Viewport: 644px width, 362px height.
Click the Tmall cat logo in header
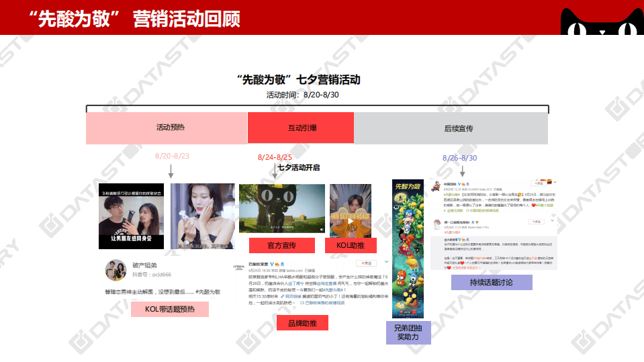click(602, 21)
